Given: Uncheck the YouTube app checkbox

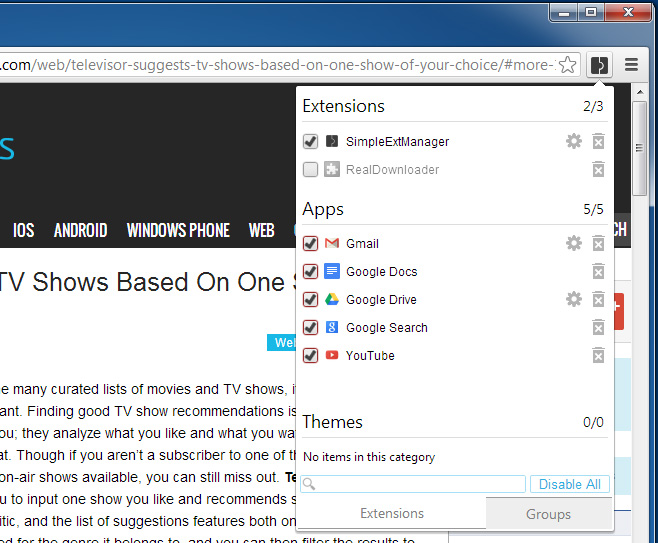Looking at the screenshot, I should point(311,356).
